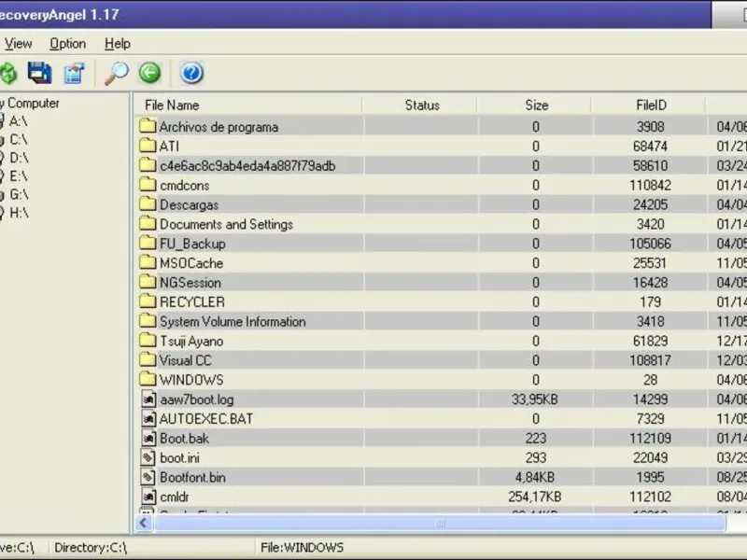Select drive E:\ in the tree

pyautogui.click(x=18, y=175)
